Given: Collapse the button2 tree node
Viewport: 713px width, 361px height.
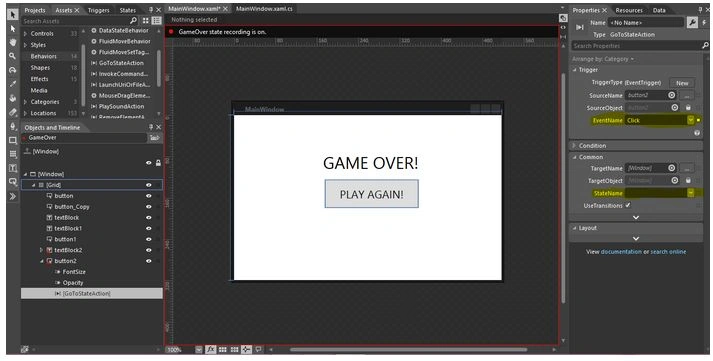Looking at the screenshot, I should pos(41,261).
